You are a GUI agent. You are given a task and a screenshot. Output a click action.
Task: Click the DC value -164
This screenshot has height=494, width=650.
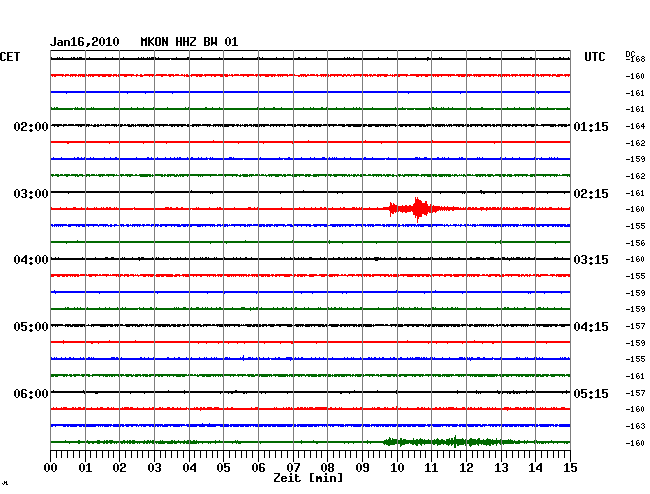(x=635, y=126)
